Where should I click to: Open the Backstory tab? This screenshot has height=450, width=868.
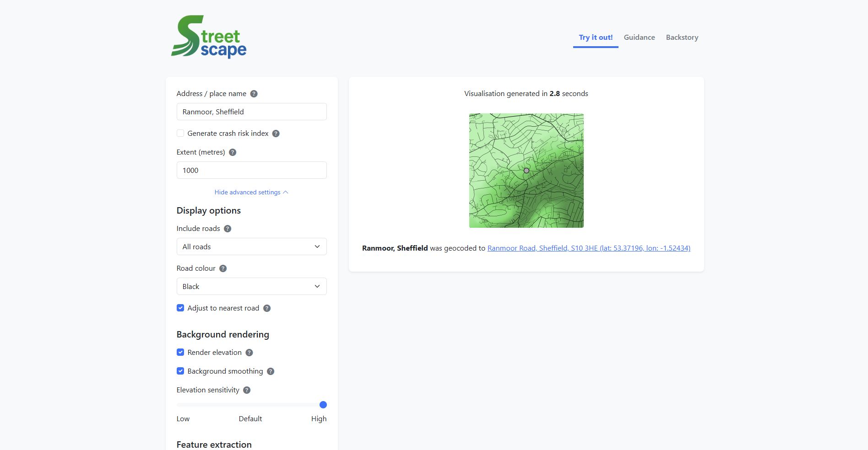[682, 37]
